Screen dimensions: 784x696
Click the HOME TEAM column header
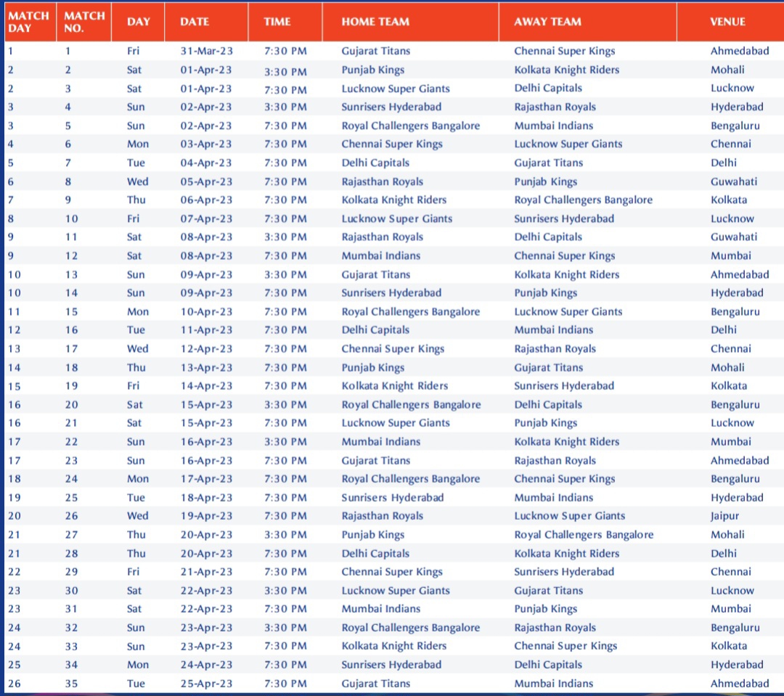click(375, 22)
